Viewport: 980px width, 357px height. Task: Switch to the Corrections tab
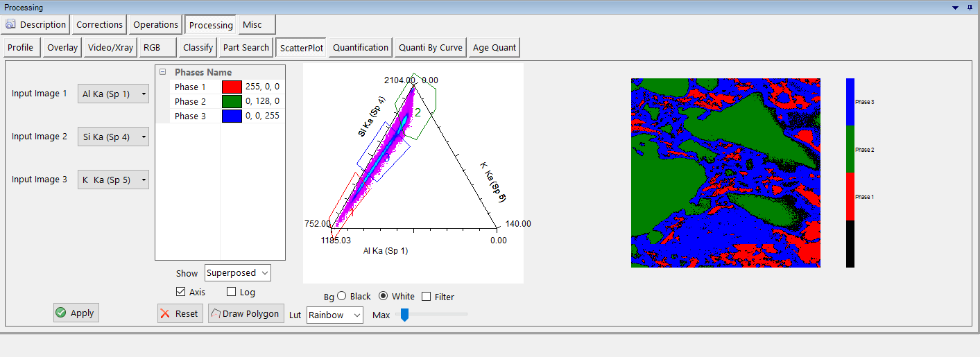[x=99, y=24]
